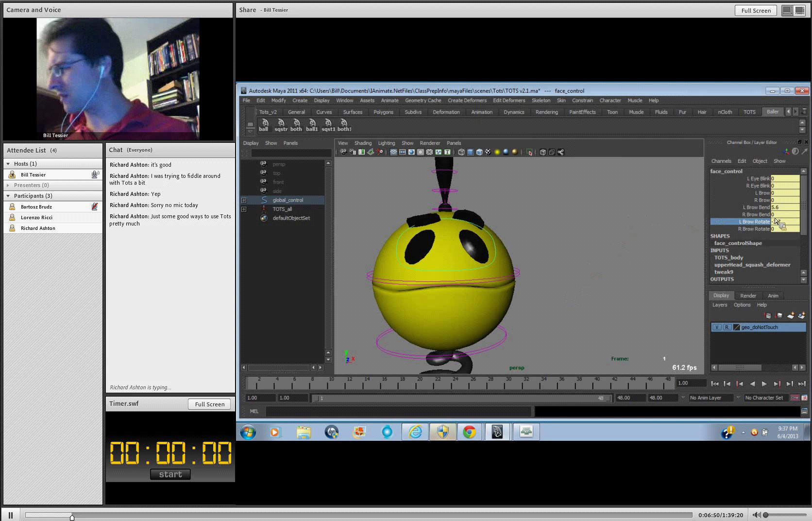Image resolution: width=812 pixels, height=521 pixels.
Task: Expand the global_control node in Outliner
Action: coord(244,200)
